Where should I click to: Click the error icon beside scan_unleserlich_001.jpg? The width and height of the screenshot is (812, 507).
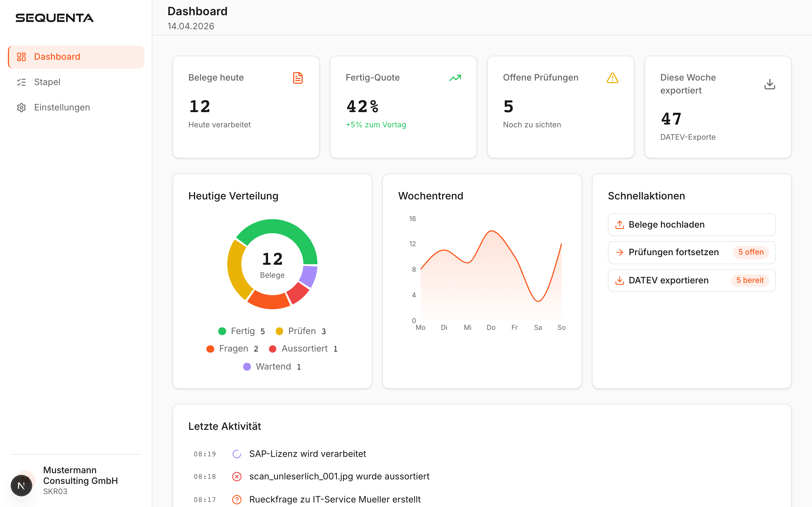(237, 476)
